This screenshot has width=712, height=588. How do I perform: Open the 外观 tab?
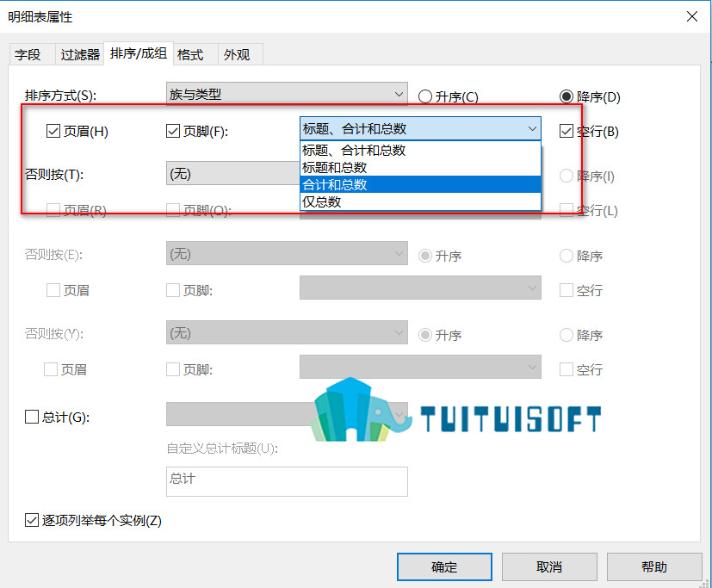[240, 55]
